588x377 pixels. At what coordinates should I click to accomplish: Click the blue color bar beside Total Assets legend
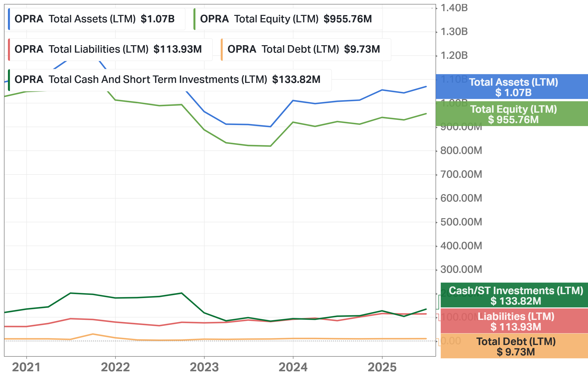pyautogui.click(x=9, y=19)
